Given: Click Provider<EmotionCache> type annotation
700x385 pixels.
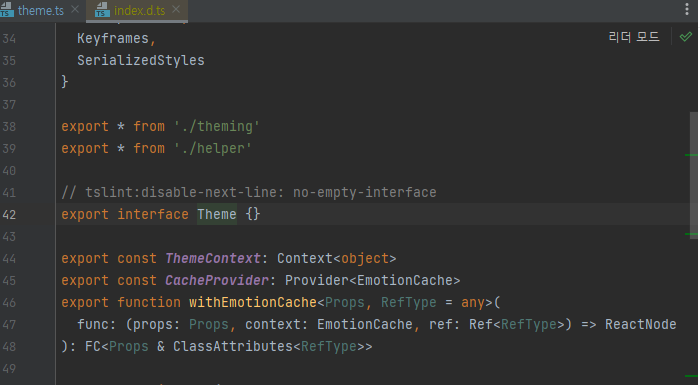Looking at the screenshot, I should point(372,280).
